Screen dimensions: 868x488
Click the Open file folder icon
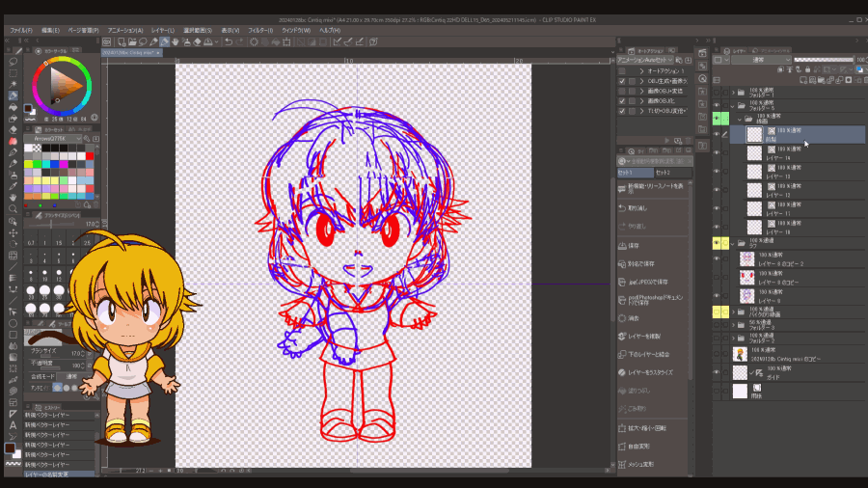132,42
